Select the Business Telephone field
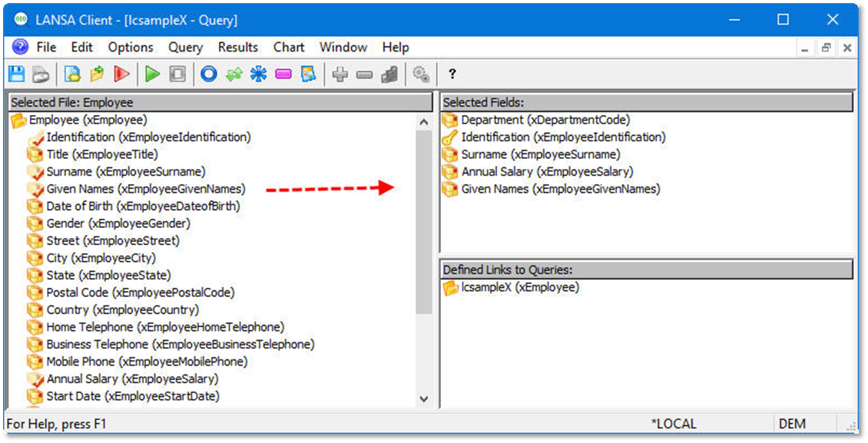This screenshot has width=868, height=443. 171,344
